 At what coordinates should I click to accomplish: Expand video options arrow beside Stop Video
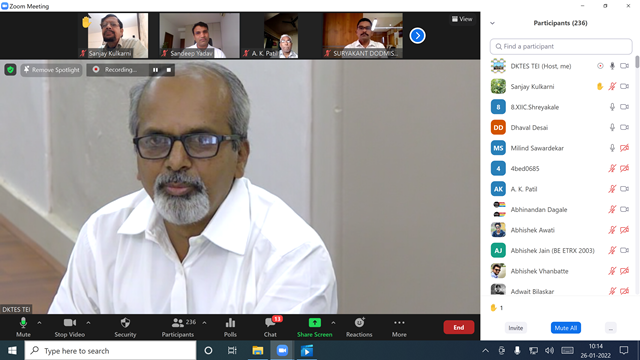pyautogui.click(x=88, y=323)
